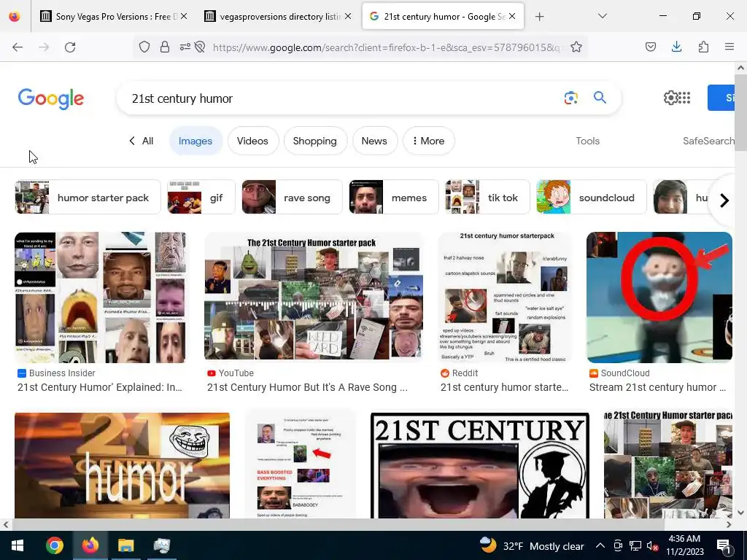Select the 21st century humor Google tab

point(443,16)
